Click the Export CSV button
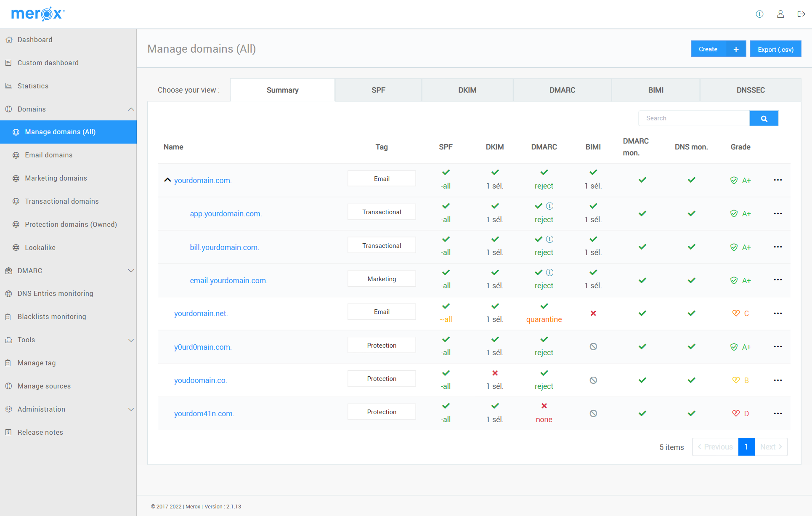Screen dimensions: 812x516 [775, 49]
